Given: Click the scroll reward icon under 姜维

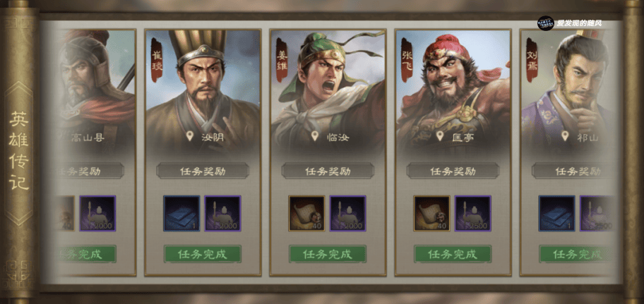Looking at the screenshot, I should coord(306,213).
